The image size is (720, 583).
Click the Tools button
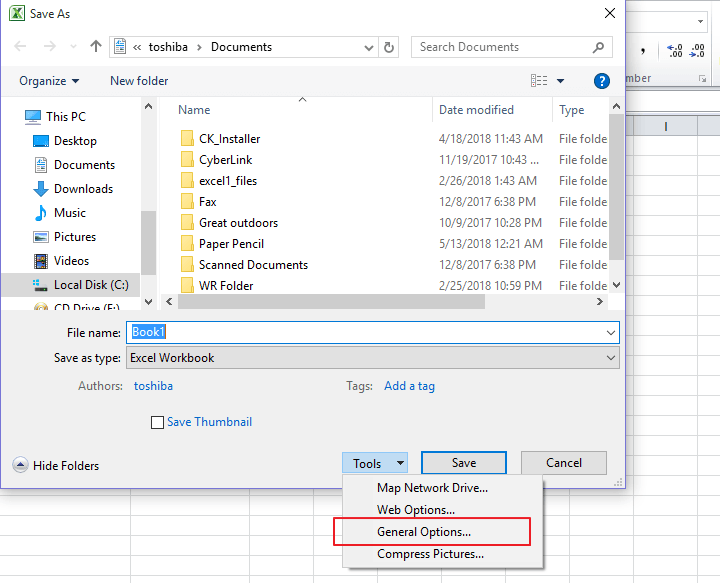(x=375, y=463)
